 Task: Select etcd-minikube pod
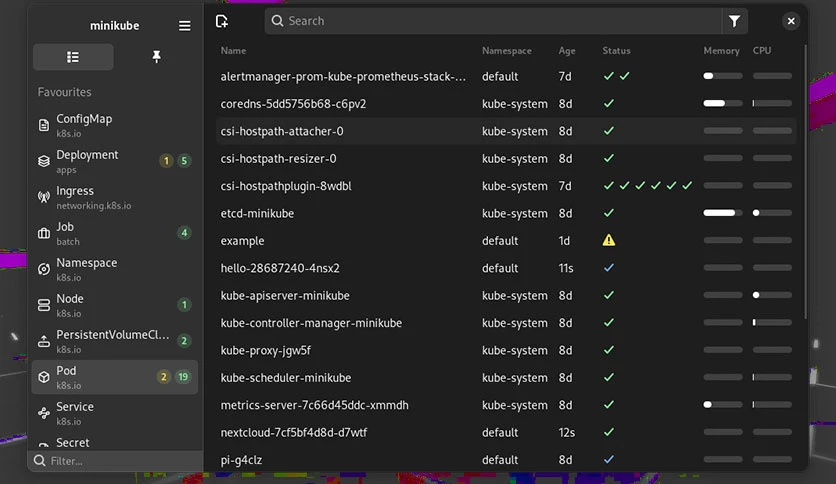coord(506,213)
